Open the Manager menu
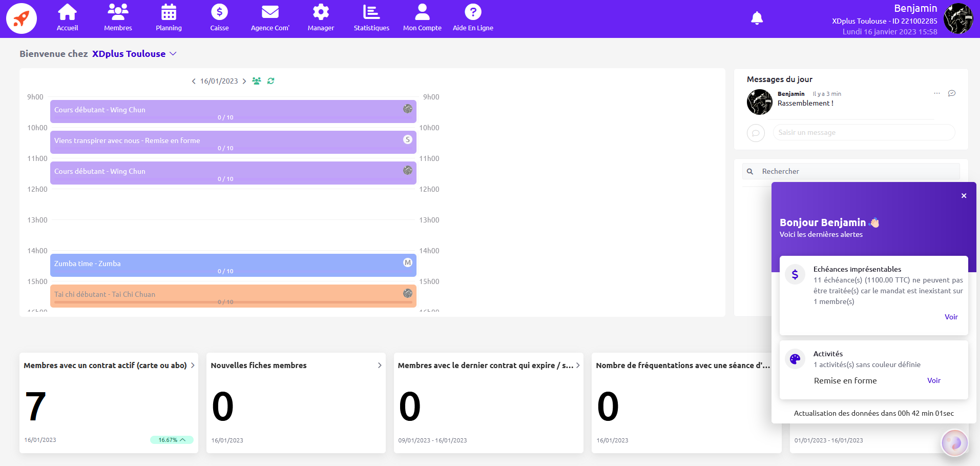This screenshot has height=466, width=980. click(x=321, y=18)
